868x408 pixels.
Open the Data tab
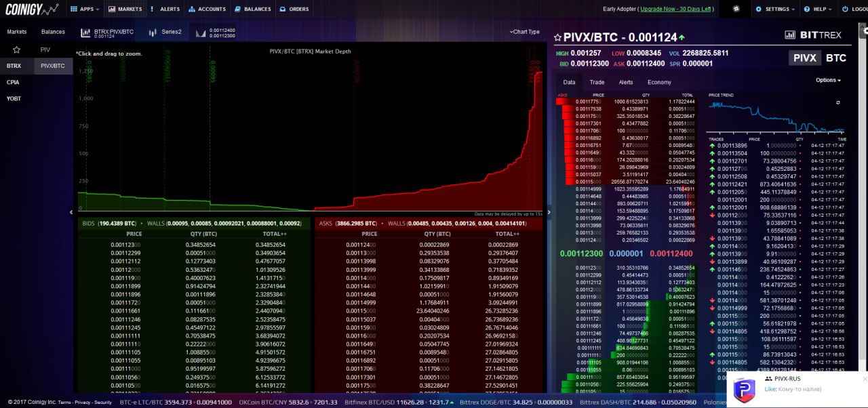pyautogui.click(x=569, y=82)
